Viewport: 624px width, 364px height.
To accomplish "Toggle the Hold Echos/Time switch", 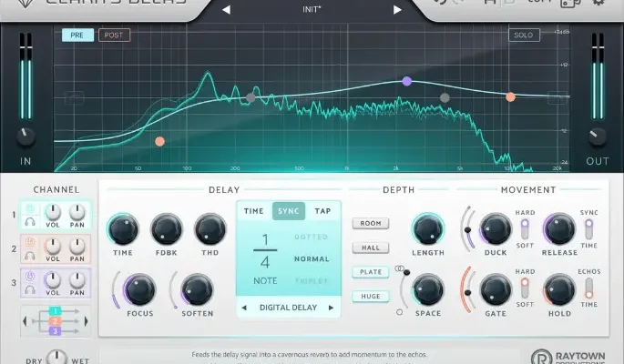I will point(587,289).
